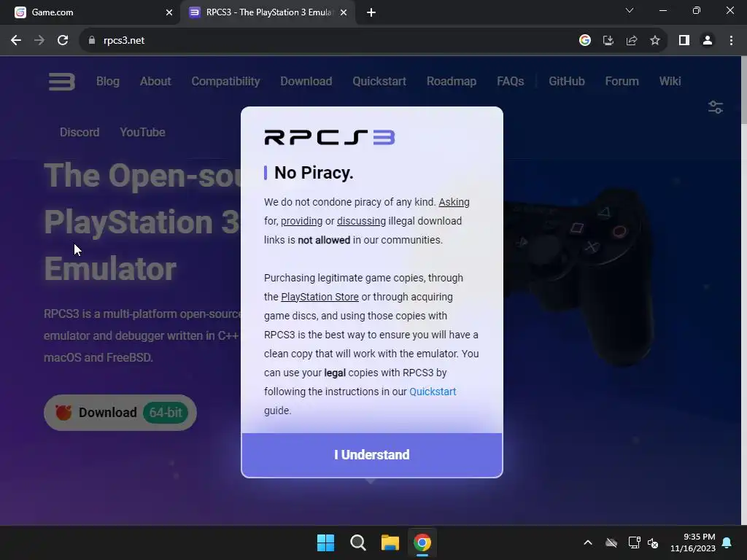Click the I Understand button

371,455
